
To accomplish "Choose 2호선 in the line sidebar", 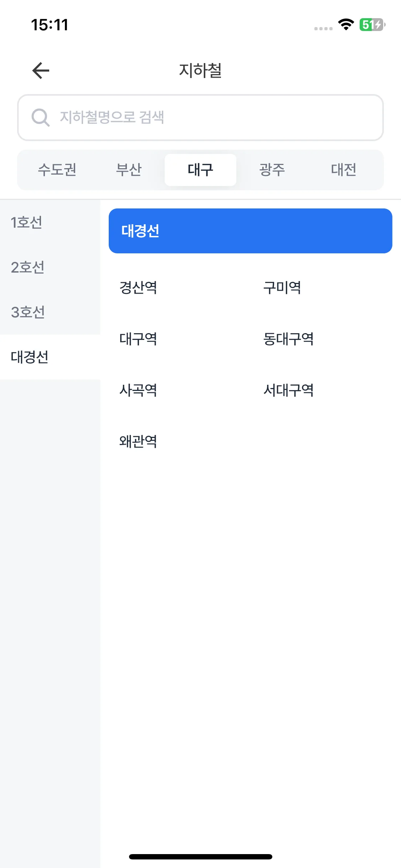I will tap(50, 267).
